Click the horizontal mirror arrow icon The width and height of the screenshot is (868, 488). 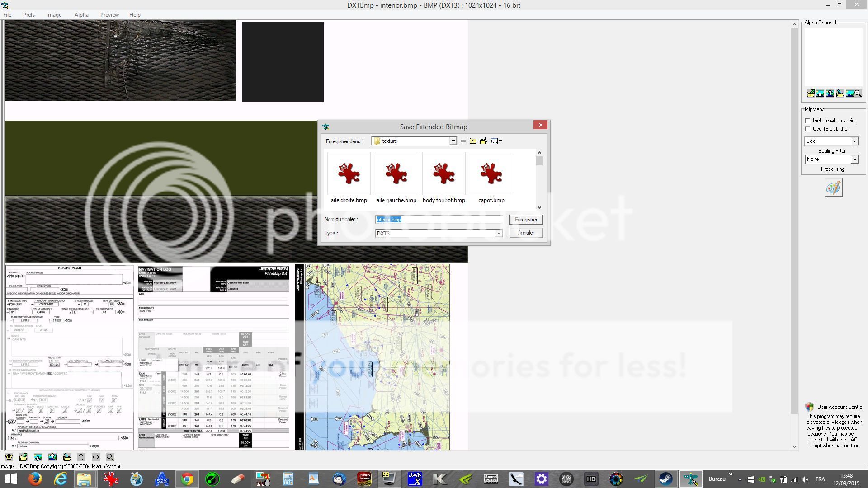96,457
